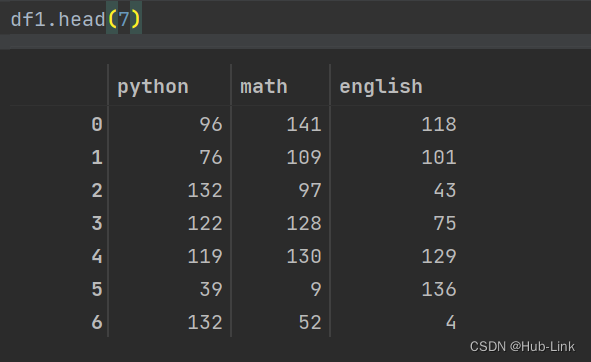Select python value 96 in row 0
591x362 pixels.
211,124
